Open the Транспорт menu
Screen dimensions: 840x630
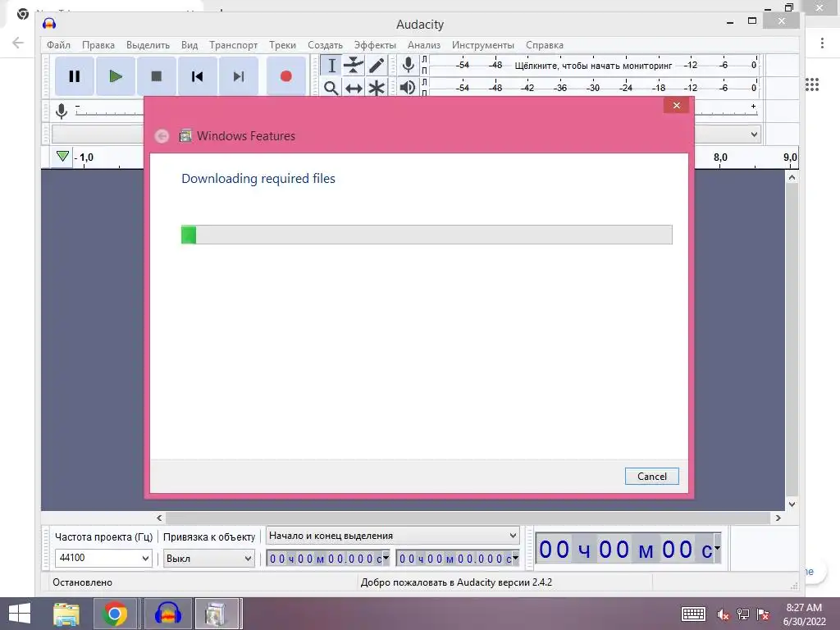233,45
